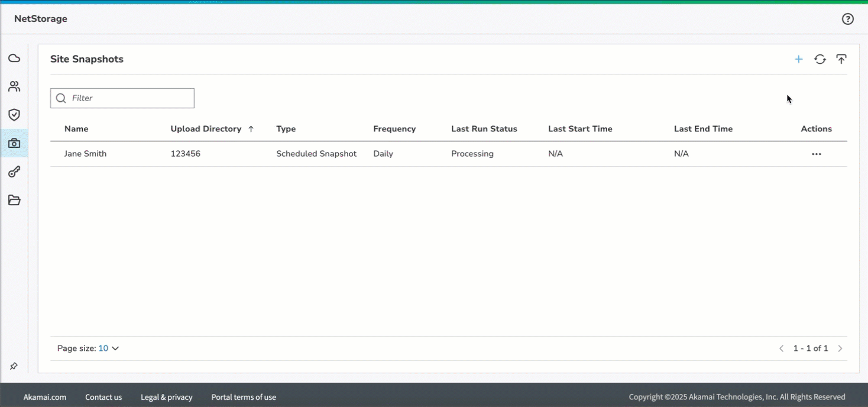Image resolution: width=868 pixels, height=407 pixels.
Task: Sort by the Name column header
Action: 76,129
